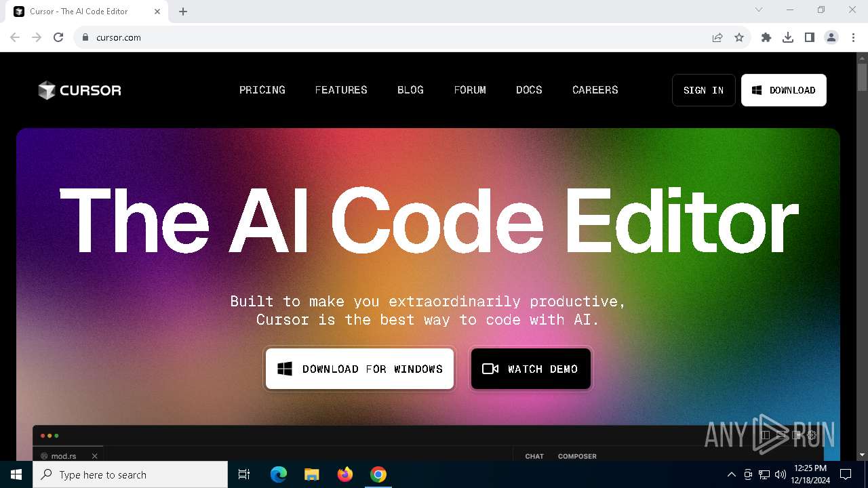Open Chrome extensions puzzle icon
Viewport: 868px width, 488px height.
[x=766, y=37]
